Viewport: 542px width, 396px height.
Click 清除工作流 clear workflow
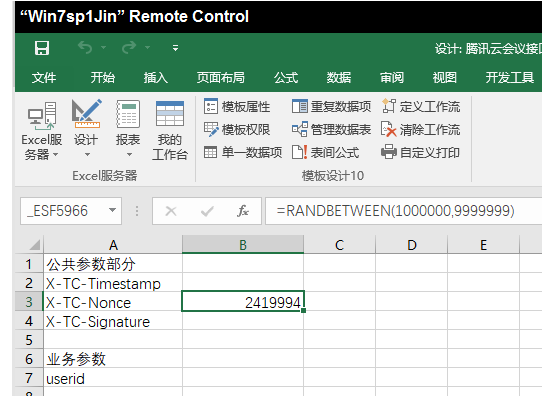pos(421,130)
